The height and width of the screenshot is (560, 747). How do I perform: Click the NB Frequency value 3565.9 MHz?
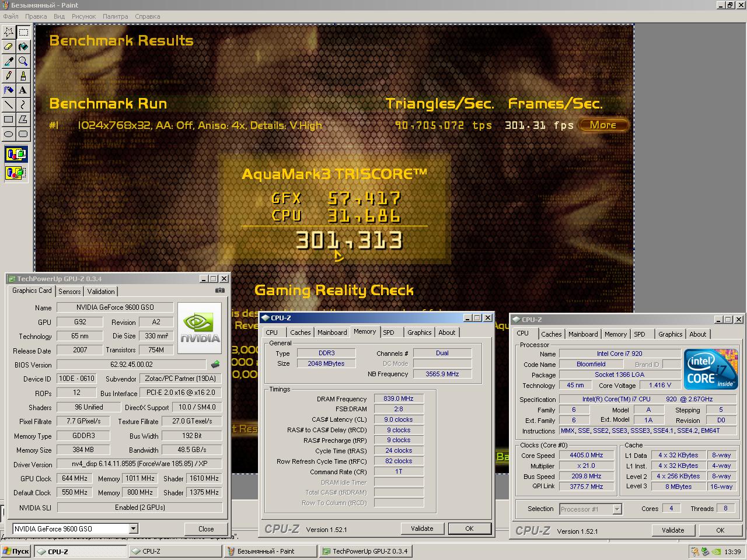coord(442,374)
